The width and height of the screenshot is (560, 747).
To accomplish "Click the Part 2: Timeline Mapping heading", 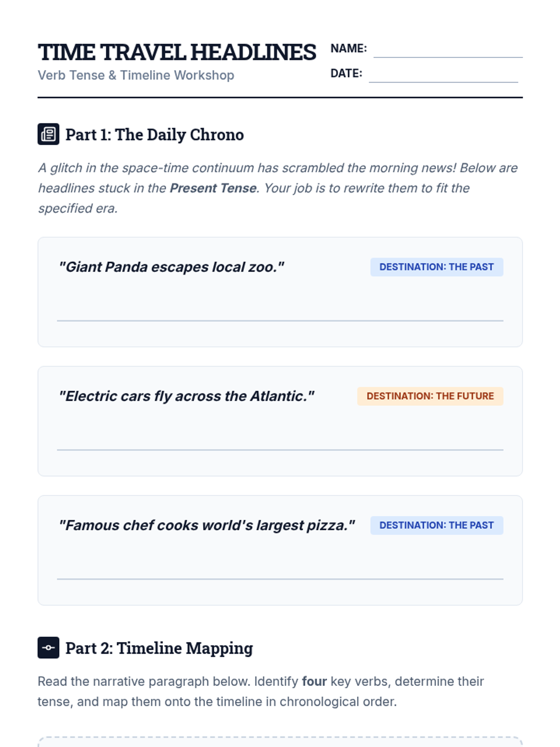I will (159, 648).
